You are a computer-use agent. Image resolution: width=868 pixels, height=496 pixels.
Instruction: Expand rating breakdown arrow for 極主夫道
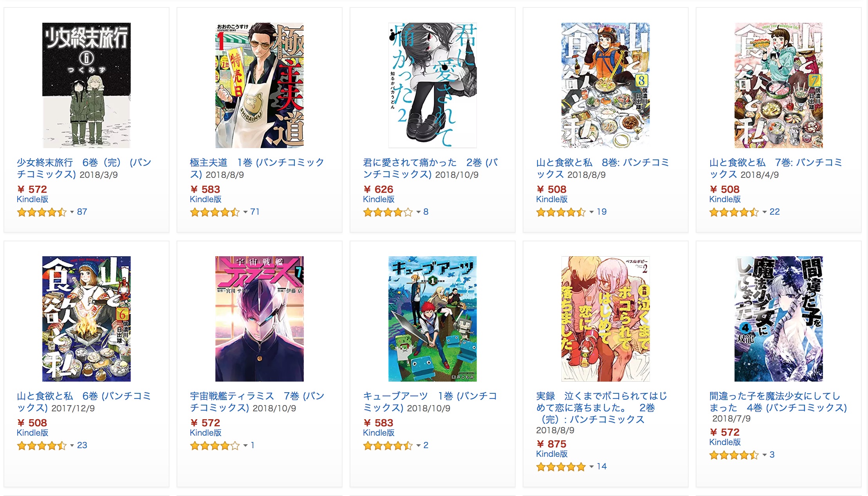(x=245, y=212)
